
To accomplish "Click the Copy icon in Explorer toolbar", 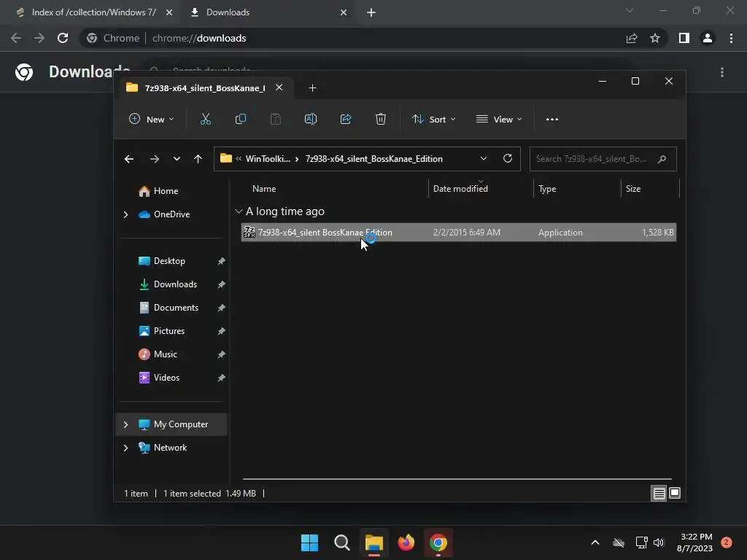I will [241, 119].
